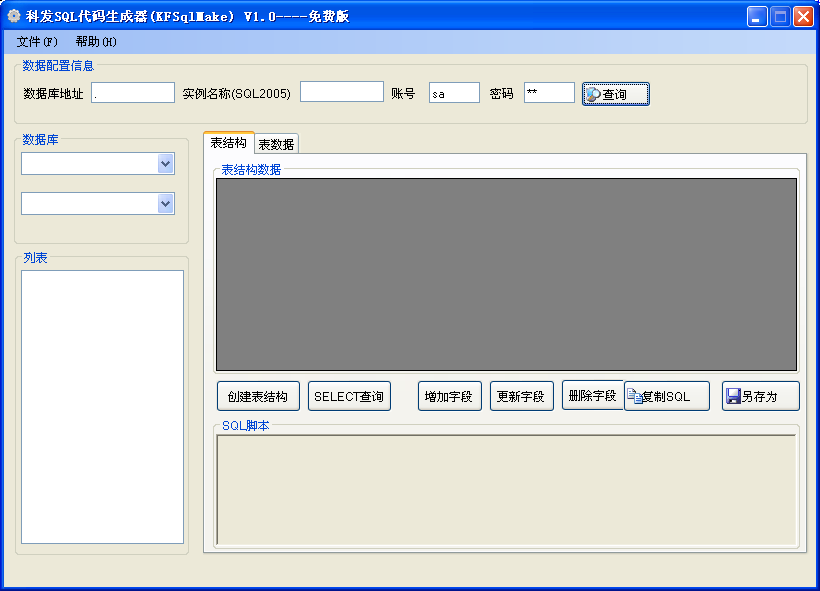Click 删除字段 to delete a field

click(592, 395)
